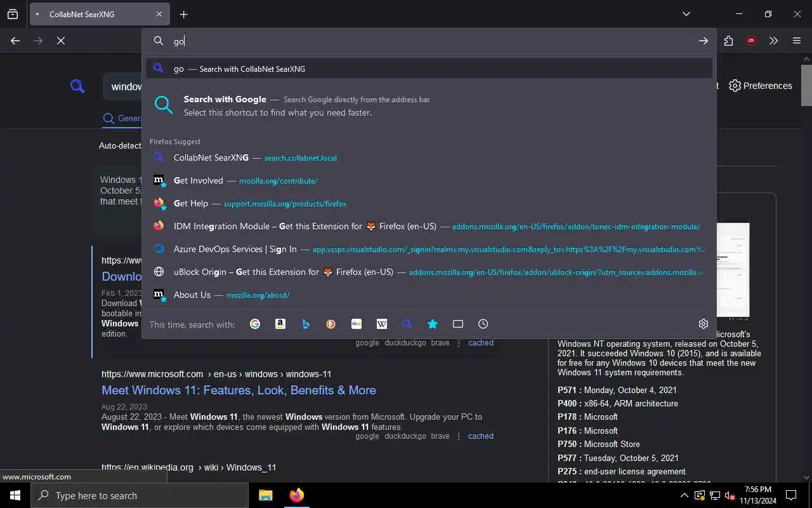The height and width of the screenshot is (508, 812).
Task: Show more tools chevron in toolbar
Action: [x=773, y=41]
